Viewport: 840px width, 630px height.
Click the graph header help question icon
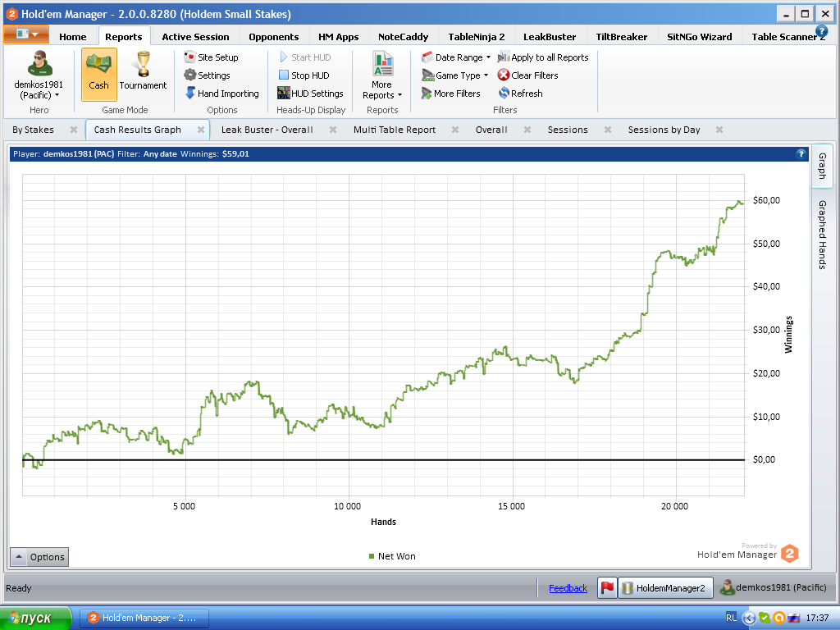801,153
